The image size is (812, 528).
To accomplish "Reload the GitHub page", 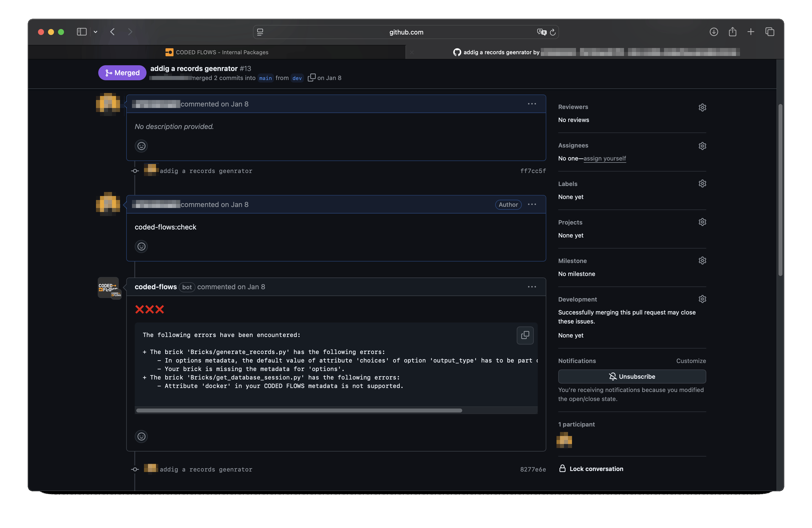I will (x=553, y=32).
